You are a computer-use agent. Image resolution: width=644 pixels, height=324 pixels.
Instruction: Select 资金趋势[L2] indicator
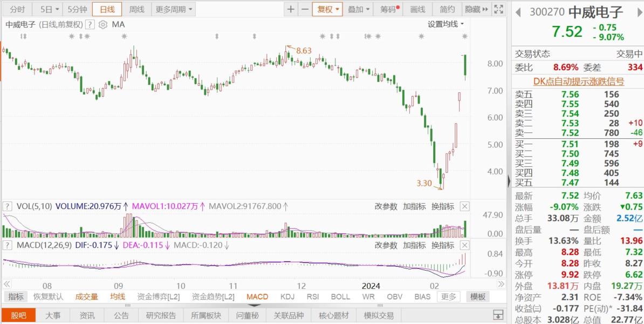pos(213,297)
